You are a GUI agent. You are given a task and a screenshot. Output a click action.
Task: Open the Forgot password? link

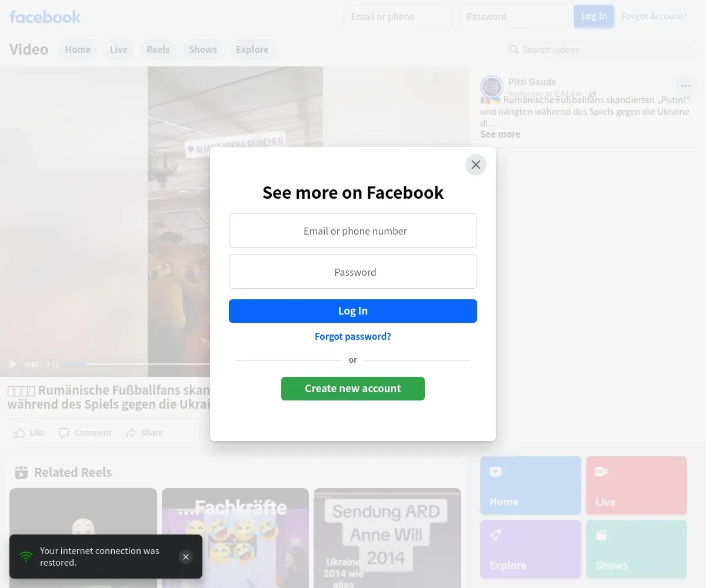point(353,336)
